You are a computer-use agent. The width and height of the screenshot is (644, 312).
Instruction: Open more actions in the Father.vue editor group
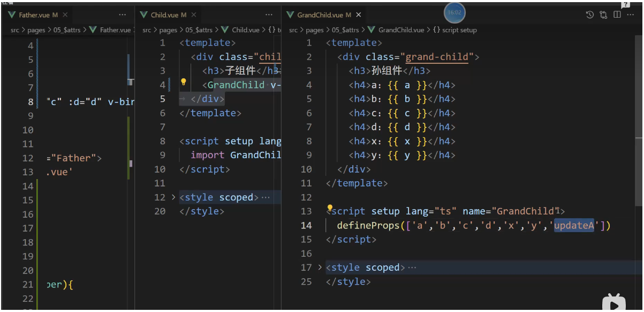point(123,15)
